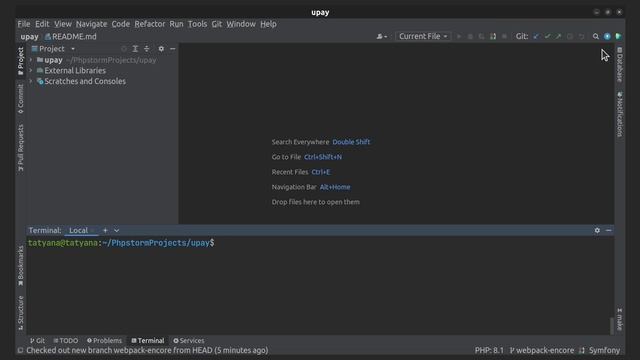Screen dimensions: 640x360
Task: Click Collapse All in Project panel
Action: coord(147,49)
